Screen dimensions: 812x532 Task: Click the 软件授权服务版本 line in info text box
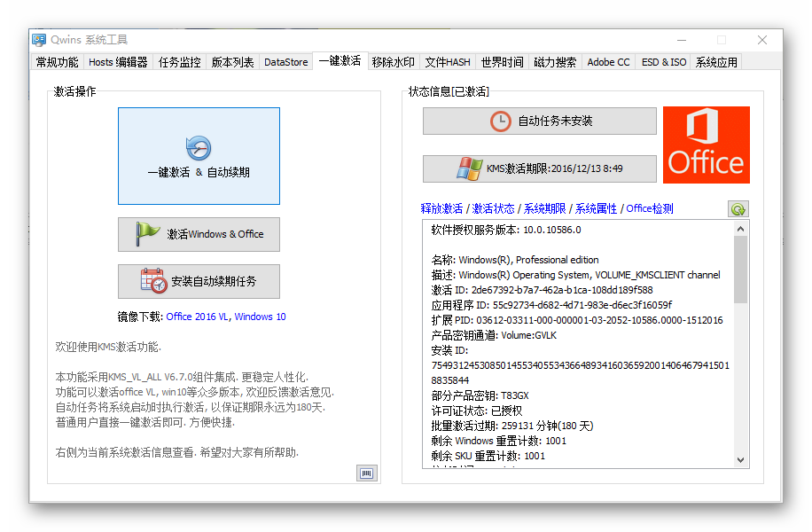point(506,230)
